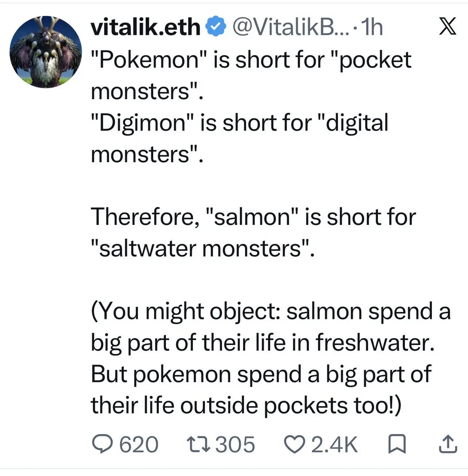Image resolution: width=468 pixels, height=476 pixels.
Task: Click the blue verified checkmark badge
Action: [216, 27]
